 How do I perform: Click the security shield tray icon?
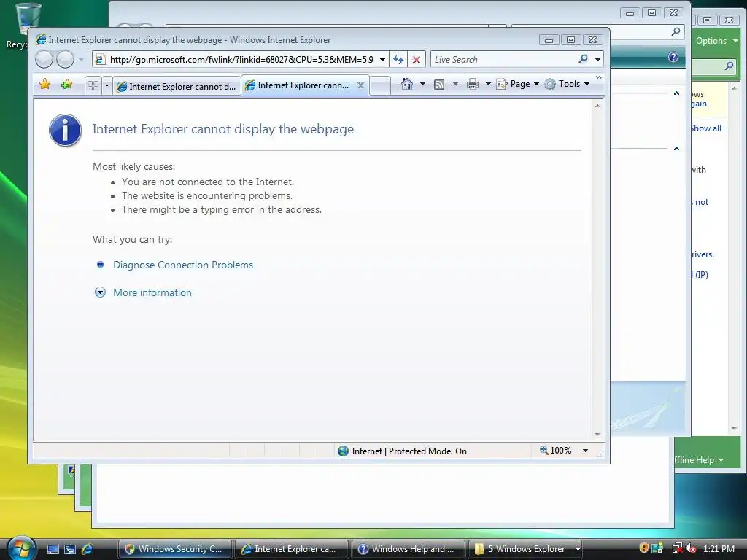643,548
